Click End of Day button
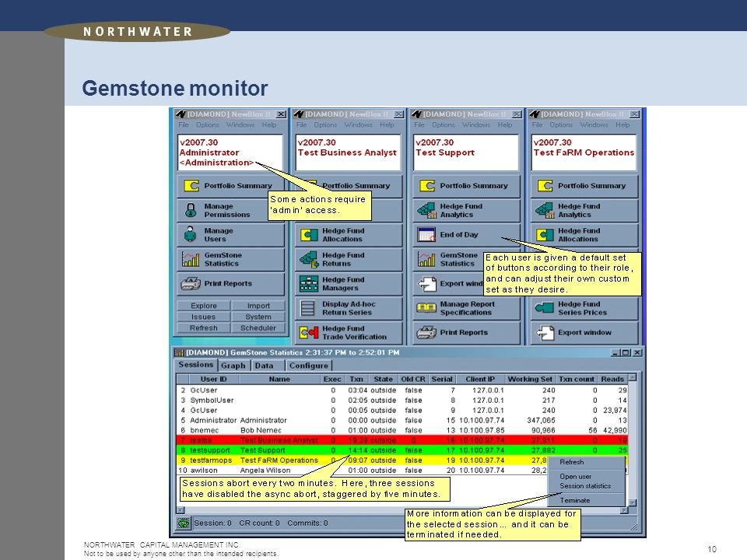The width and height of the screenshot is (747, 560). click(466, 234)
